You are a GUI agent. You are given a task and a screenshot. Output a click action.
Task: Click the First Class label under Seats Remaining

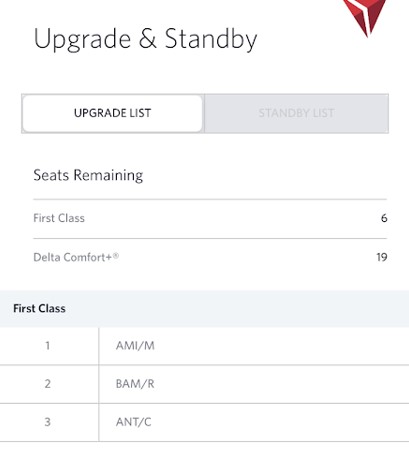click(x=59, y=218)
